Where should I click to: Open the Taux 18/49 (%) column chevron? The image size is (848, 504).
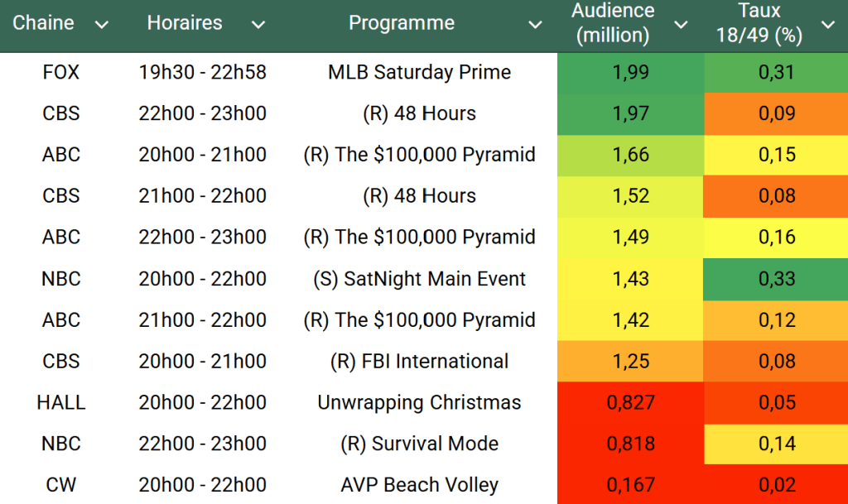pos(827,25)
